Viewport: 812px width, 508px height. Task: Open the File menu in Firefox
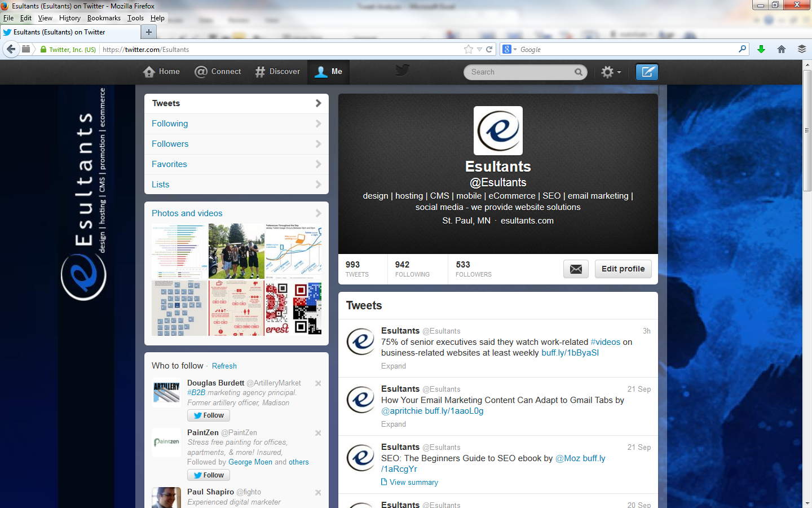coord(8,18)
